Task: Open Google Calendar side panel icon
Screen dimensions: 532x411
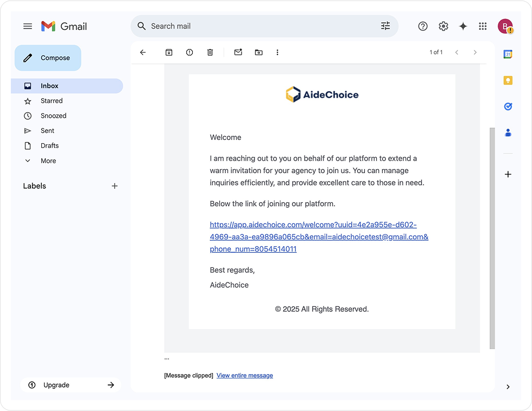Action: tap(508, 54)
